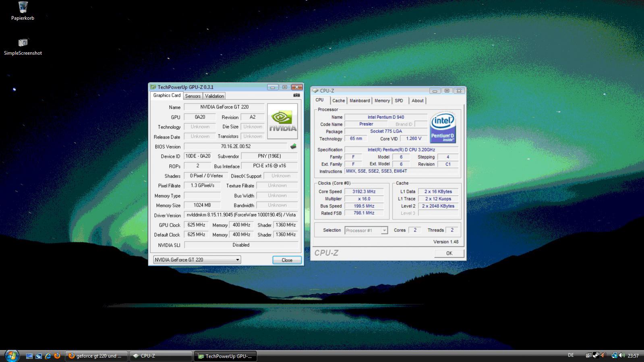
Task: Open the Processor #1 selection dropdown
Action: pos(366,230)
